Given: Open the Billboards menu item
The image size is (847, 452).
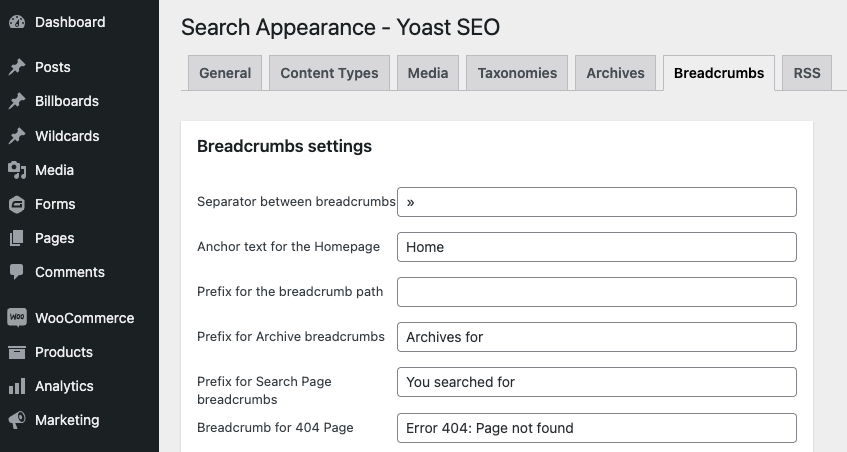Looking at the screenshot, I should pyautogui.click(x=67, y=101).
